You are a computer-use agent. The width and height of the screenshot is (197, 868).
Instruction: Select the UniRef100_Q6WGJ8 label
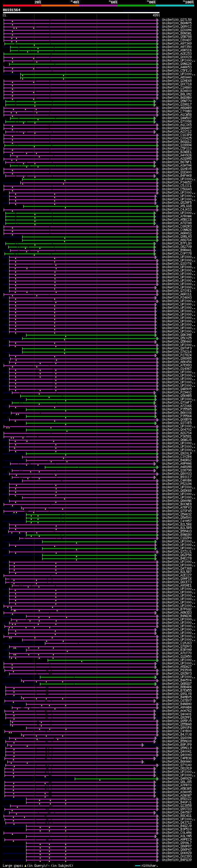click(177, 440)
